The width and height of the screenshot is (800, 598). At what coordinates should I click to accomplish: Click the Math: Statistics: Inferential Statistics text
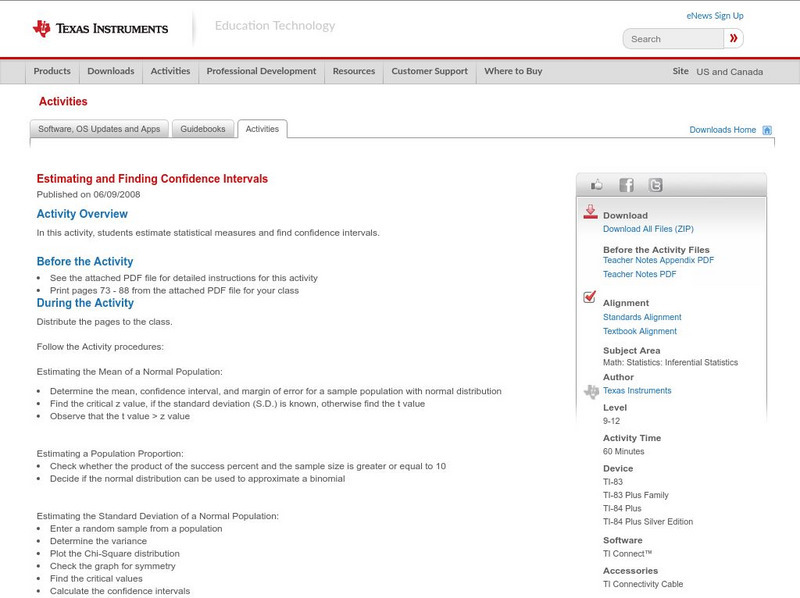tap(670, 363)
